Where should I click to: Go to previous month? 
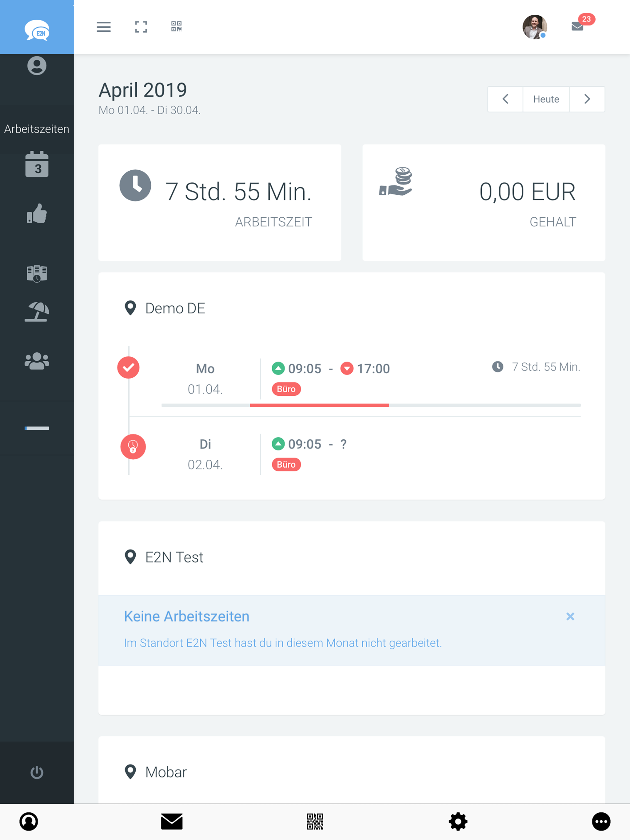tap(505, 99)
